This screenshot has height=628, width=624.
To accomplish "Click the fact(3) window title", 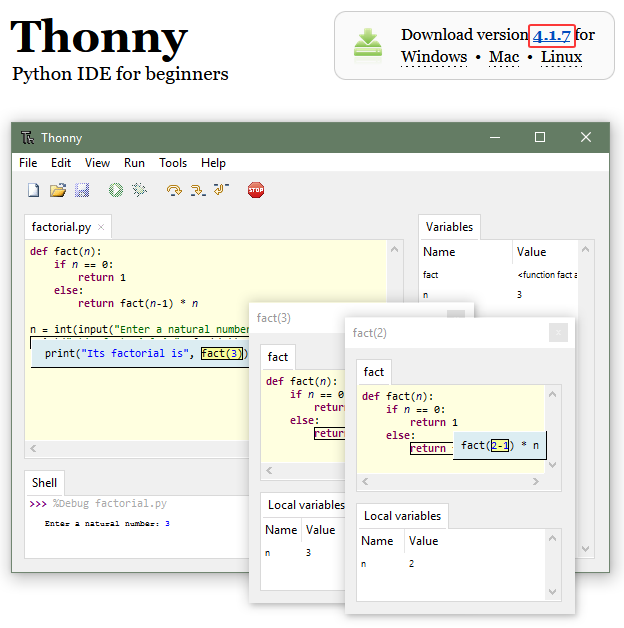I will (x=274, y=318).
